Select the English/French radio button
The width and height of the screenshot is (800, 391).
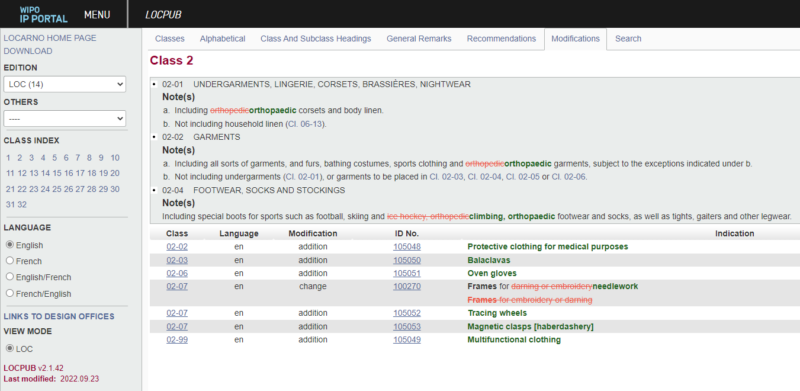click(9, 277)
